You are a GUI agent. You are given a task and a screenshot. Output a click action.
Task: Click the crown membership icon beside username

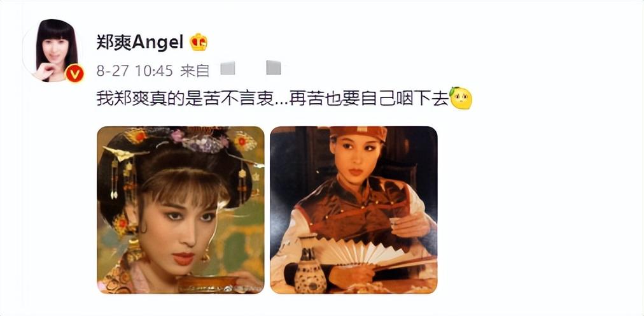click(199, 42)
